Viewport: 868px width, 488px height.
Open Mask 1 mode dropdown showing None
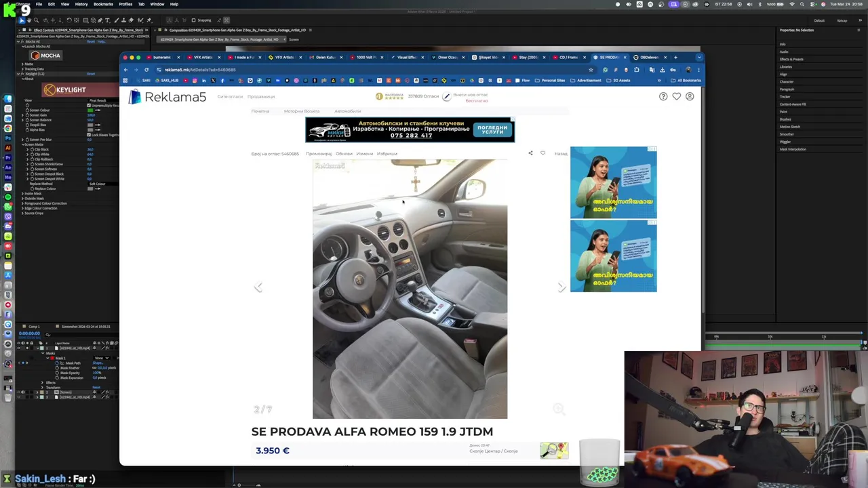101,358
